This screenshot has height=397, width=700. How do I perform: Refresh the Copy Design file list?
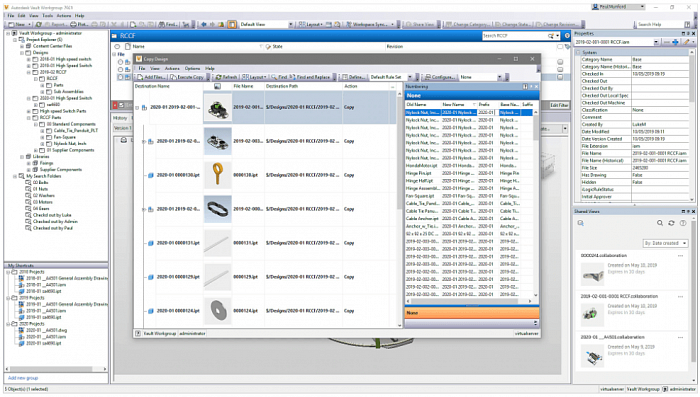226,77
